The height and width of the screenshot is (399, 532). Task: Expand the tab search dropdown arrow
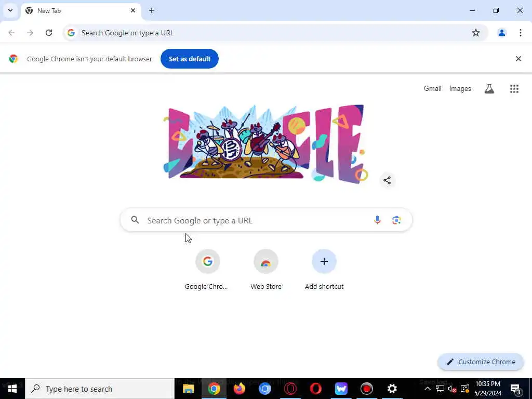coord(10,10)
